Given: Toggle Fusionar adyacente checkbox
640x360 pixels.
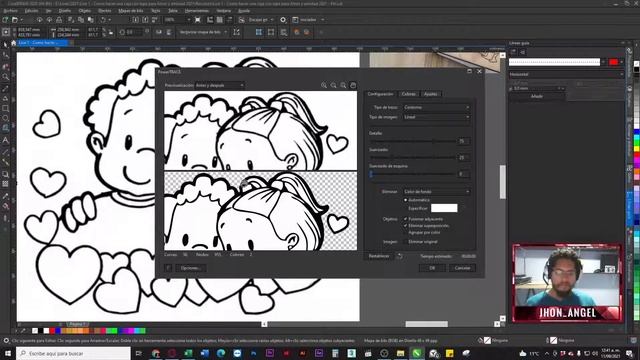Looking at the screenshot, I should tap(406, 219).
